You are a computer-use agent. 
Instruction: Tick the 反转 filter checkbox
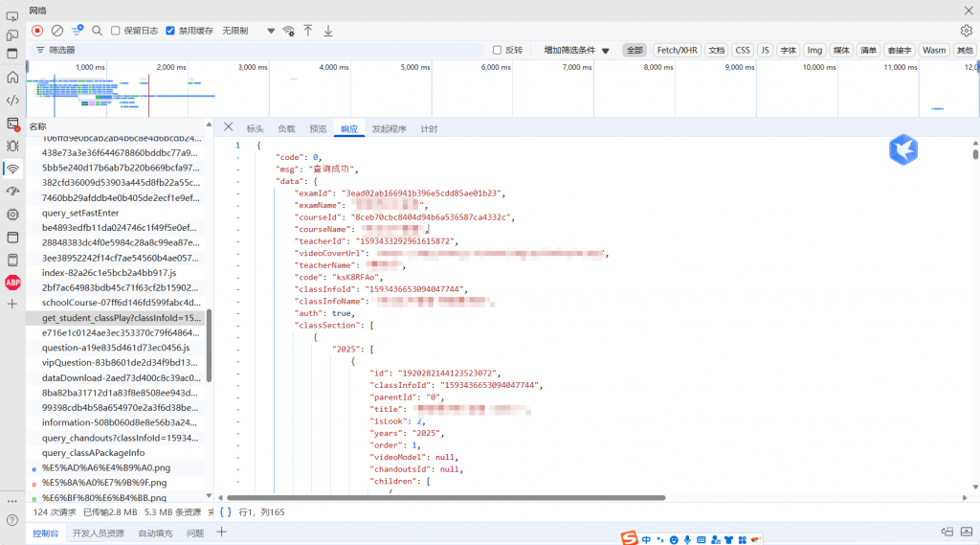(x=497, y=50)
